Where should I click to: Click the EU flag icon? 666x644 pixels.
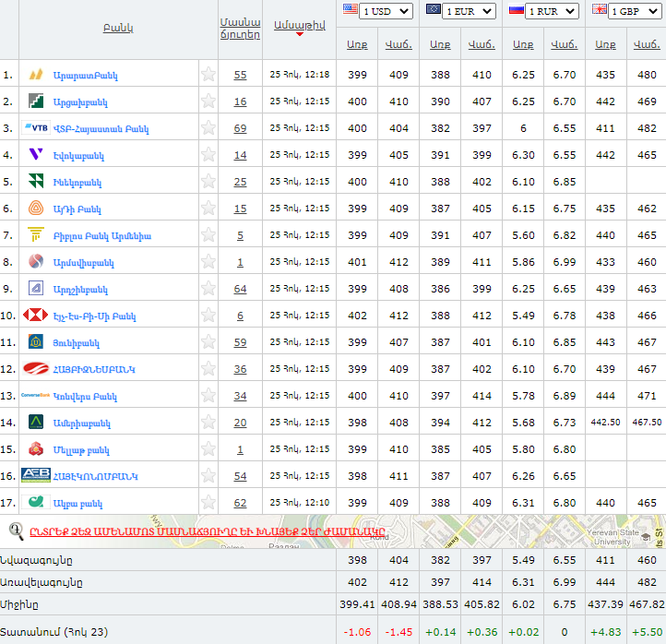(x=434, y=9)
